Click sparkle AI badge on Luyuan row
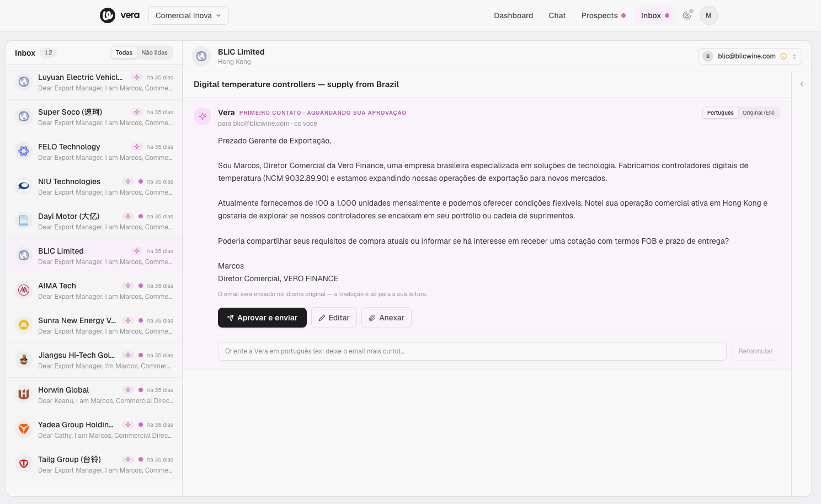 (137, 77)
